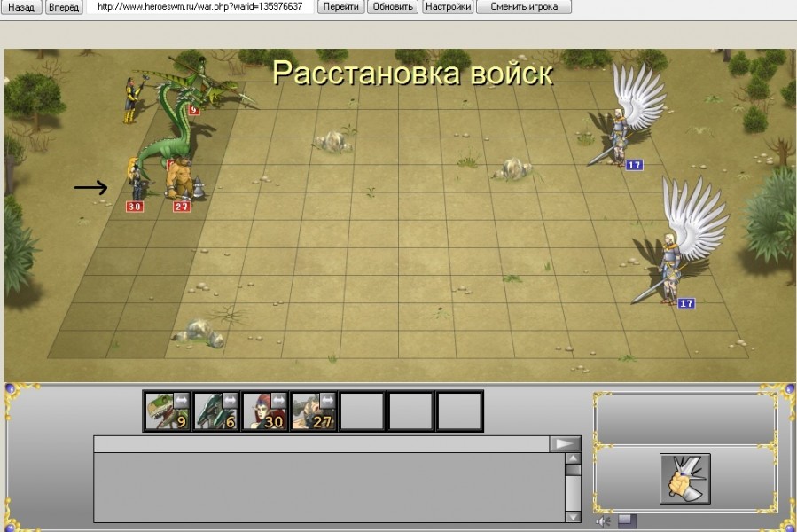The height and width of the screenshot is (532, 797).
Task: Click upper angel's blue 17 counter
Action: tap(634, 165)
